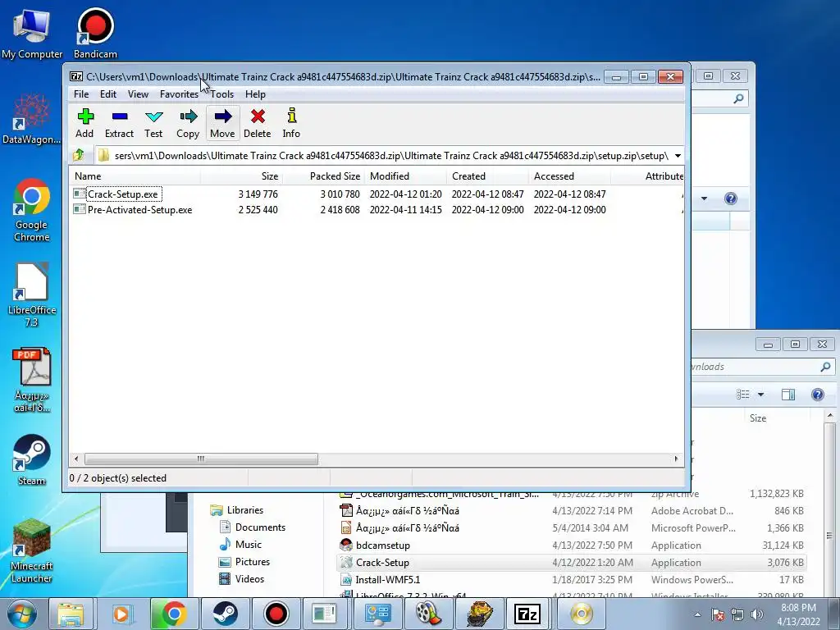840x630 pixels.
Task: Open the View menu
Action: (x=138, y=94)
